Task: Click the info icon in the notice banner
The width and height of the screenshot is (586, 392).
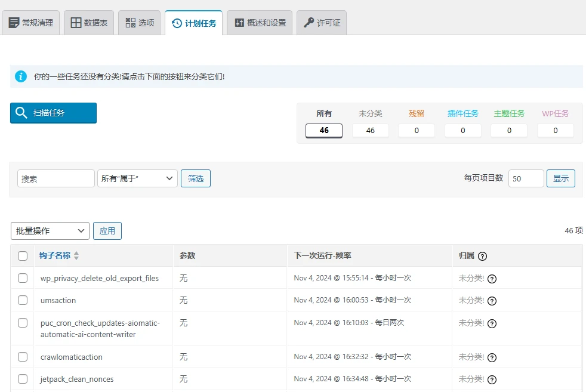Action: 21,76
